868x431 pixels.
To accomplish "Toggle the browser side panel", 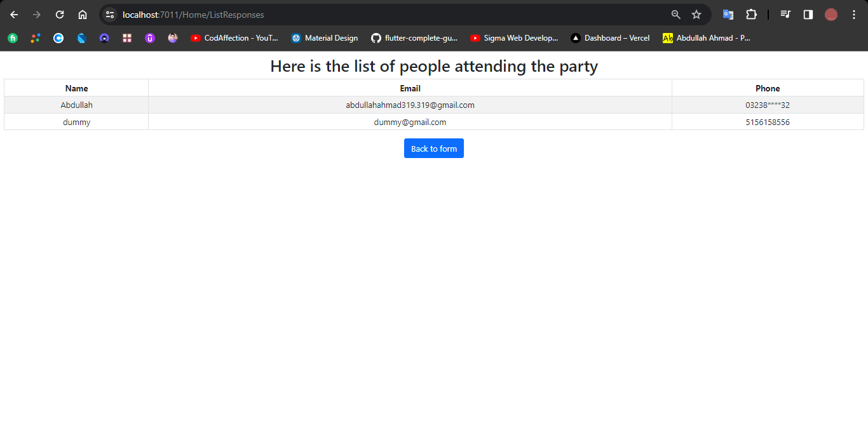I will (808, 15).
